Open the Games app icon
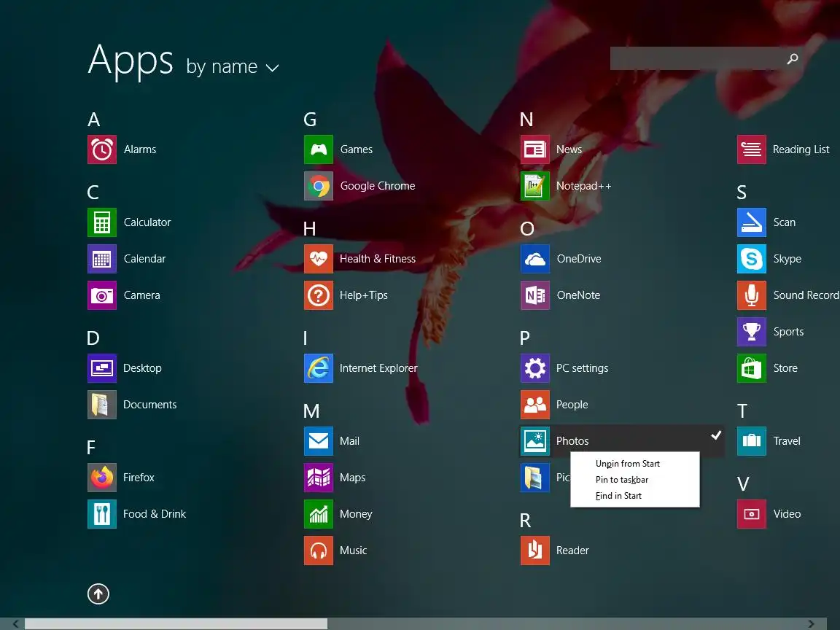This screenshot has height=630, width=840. point(318,149)
